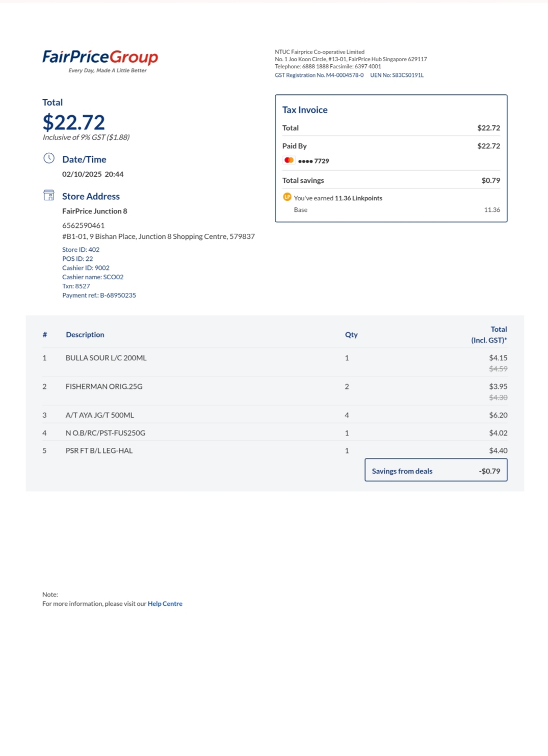Click the POS ID: 22 line
This screenshot has height=756, width=548.
pos(77,259)
